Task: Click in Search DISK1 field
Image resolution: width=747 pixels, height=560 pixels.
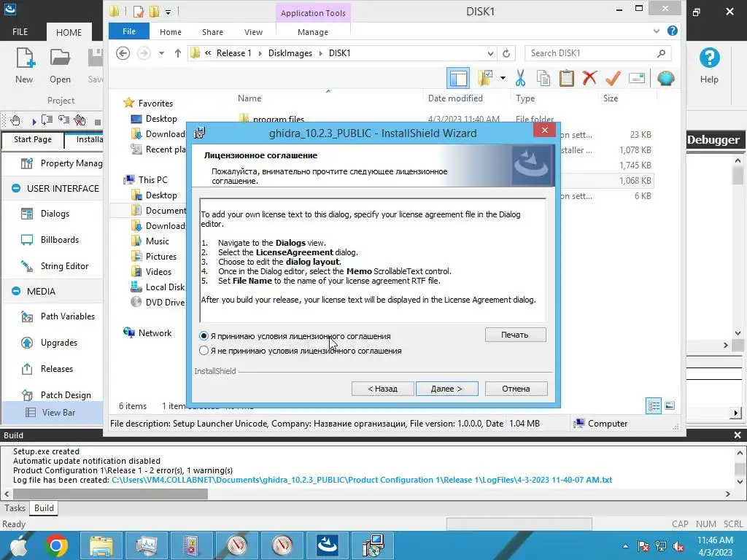Action: tap(598, 53)
